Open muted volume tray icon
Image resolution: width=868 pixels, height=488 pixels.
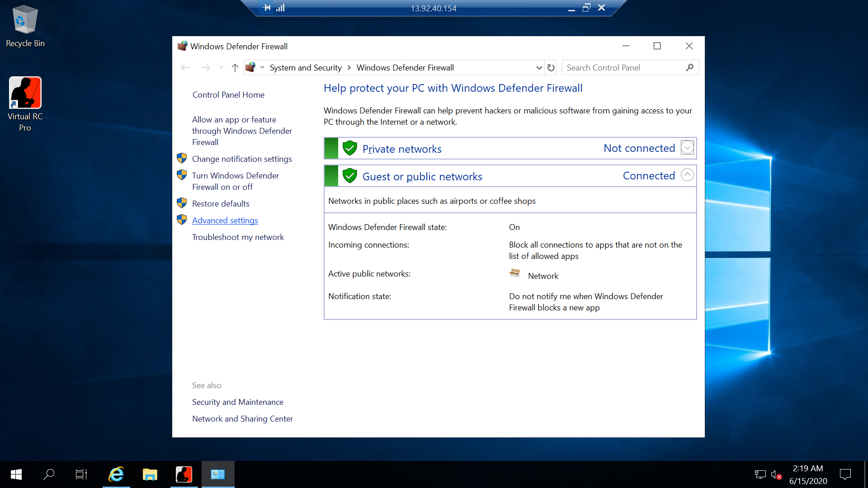tap(776, 474)
